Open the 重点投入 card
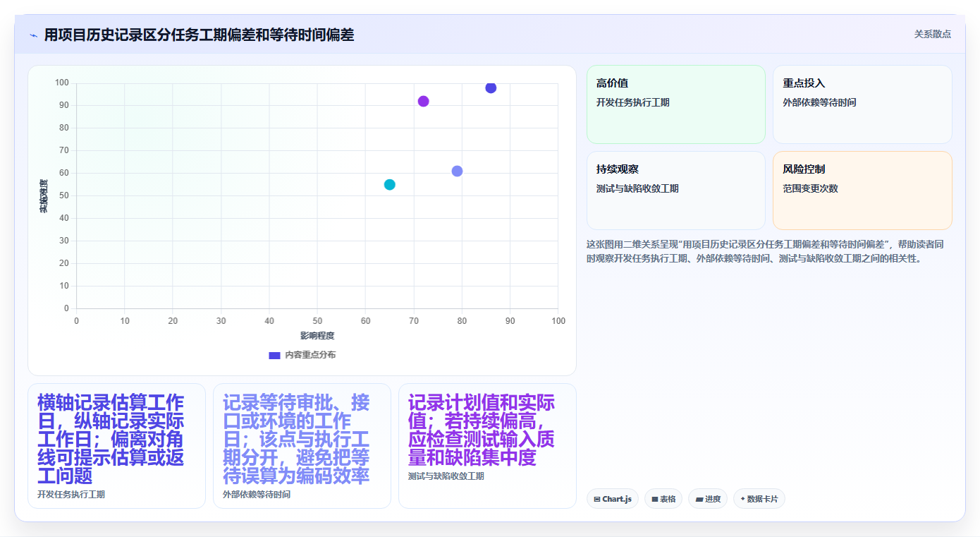The height and width of the screenshot is (537, 980). pos(862,104)
